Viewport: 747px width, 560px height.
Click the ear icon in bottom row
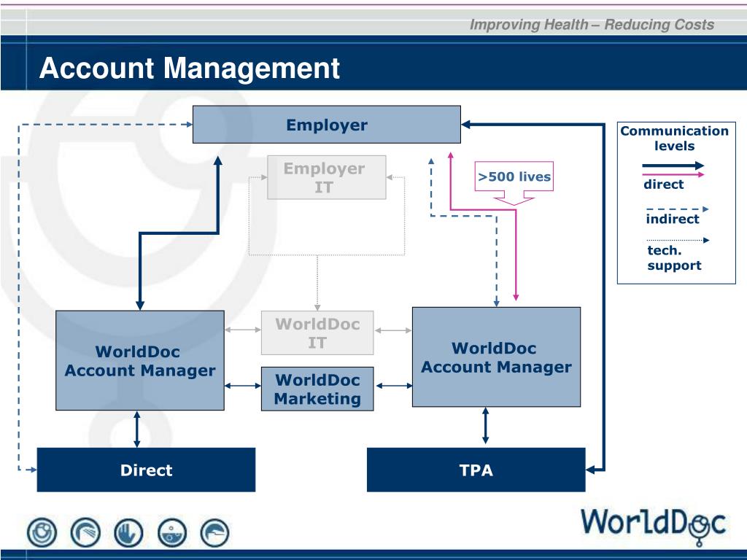(x=86, y=532)
